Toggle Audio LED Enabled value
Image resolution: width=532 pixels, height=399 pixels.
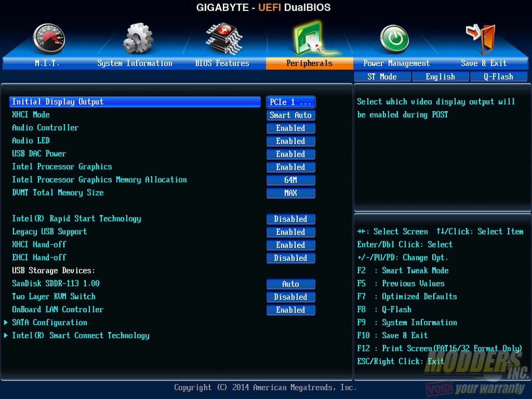point(291,141)
